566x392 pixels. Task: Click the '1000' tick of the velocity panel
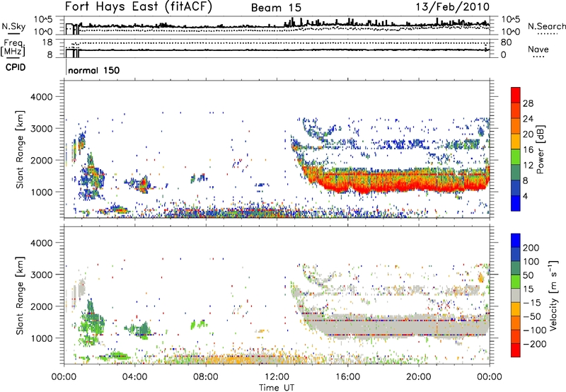click(41, 338)
